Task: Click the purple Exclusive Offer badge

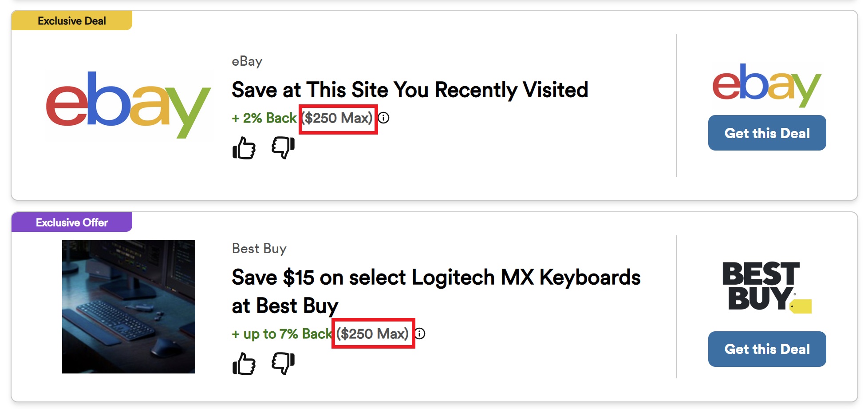Action: pyautogui.click(x=72, y=222)
